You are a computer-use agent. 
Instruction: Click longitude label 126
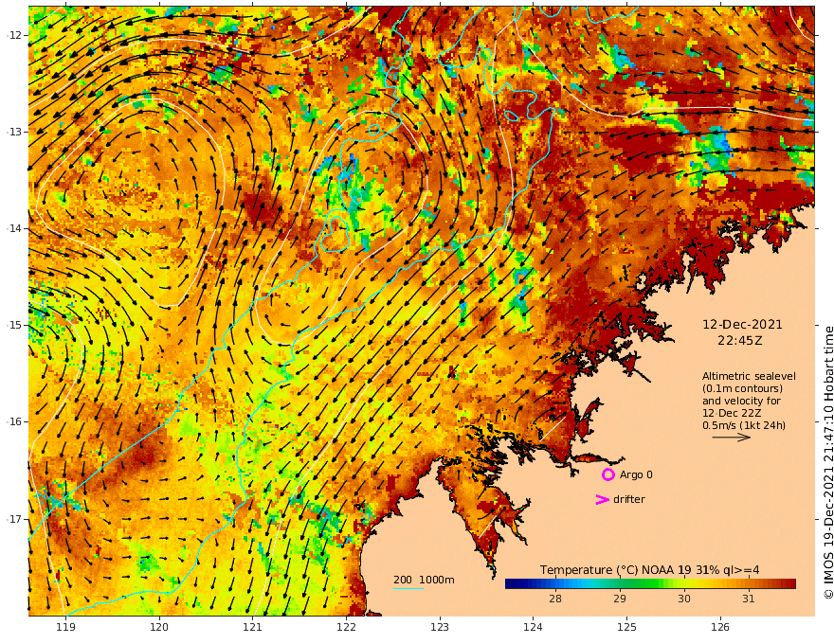(720, 628)
